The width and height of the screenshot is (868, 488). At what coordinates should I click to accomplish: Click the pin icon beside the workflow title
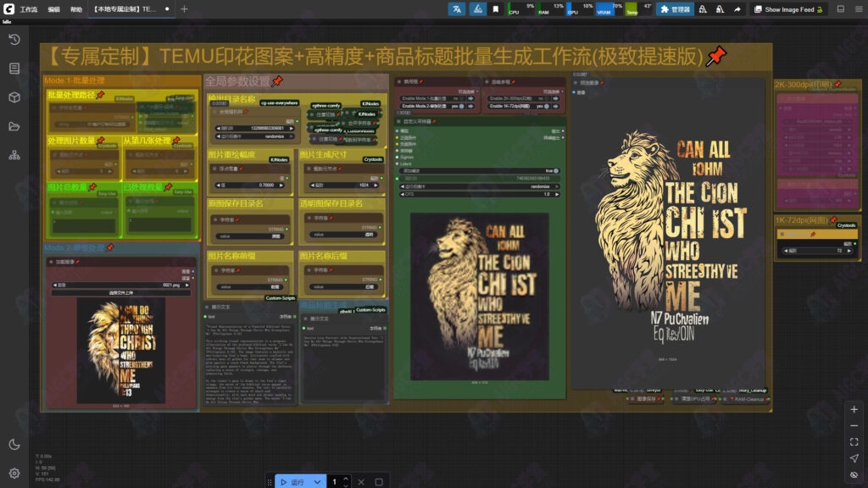716,56
